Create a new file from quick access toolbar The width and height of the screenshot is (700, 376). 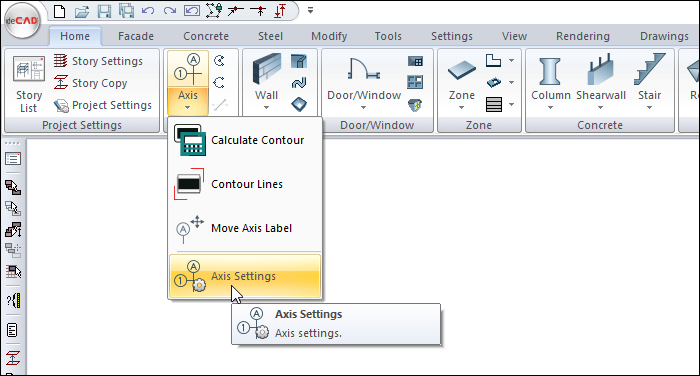point(59,11)
